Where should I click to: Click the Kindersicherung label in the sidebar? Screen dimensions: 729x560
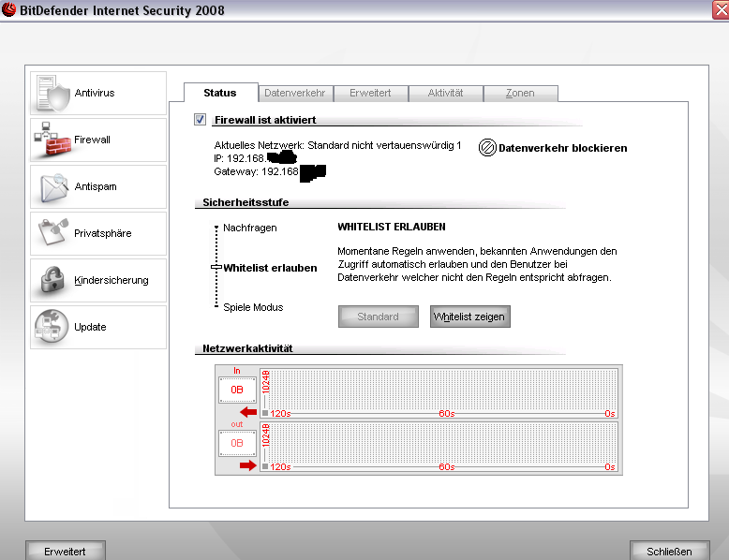click(x=112, y=280)
